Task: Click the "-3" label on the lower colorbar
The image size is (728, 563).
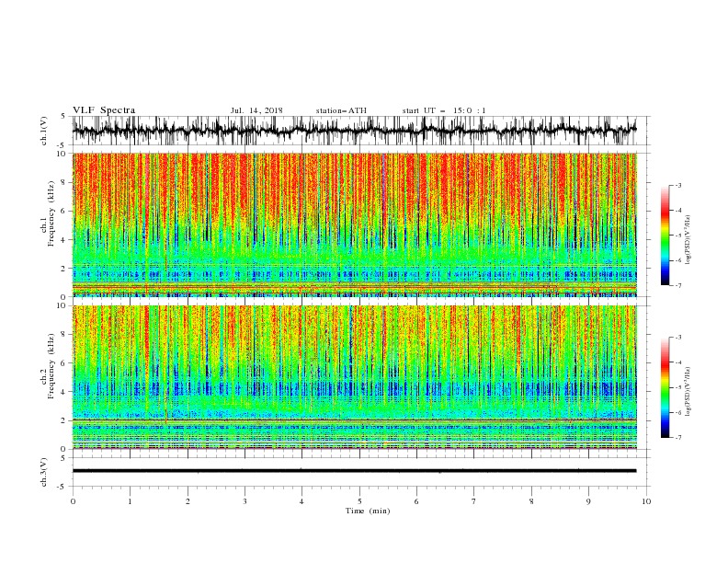Action: pos(678,338)
